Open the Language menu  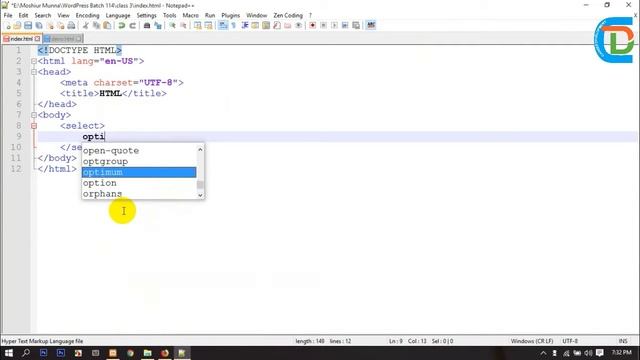(x=118, y=15)
